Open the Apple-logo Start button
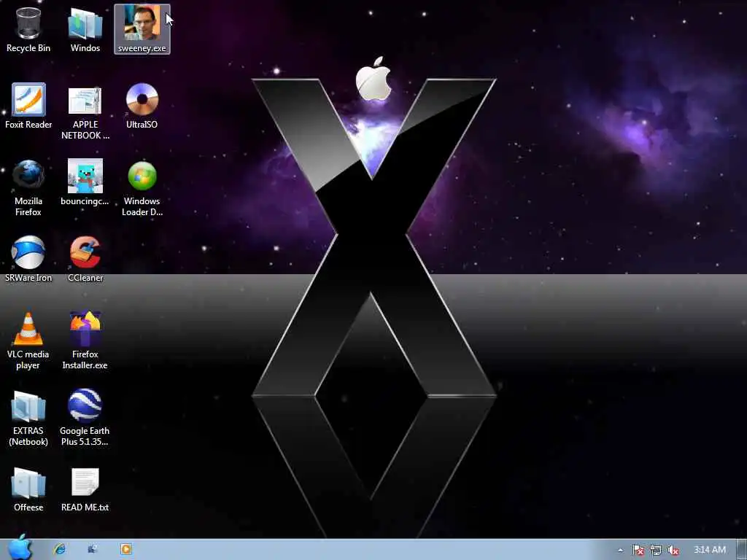This screenshot has height=560, width=747. coord(20,547)
